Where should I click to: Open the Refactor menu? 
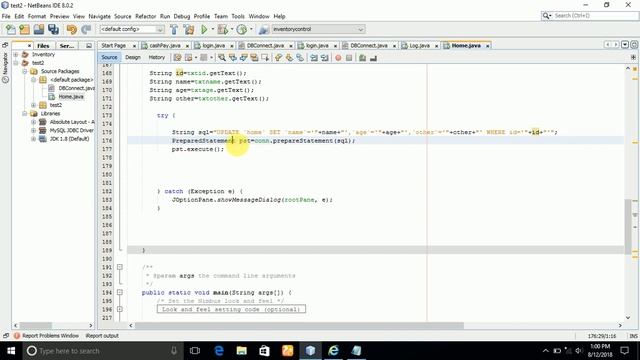pyautogui.click(x=146, y=16)
